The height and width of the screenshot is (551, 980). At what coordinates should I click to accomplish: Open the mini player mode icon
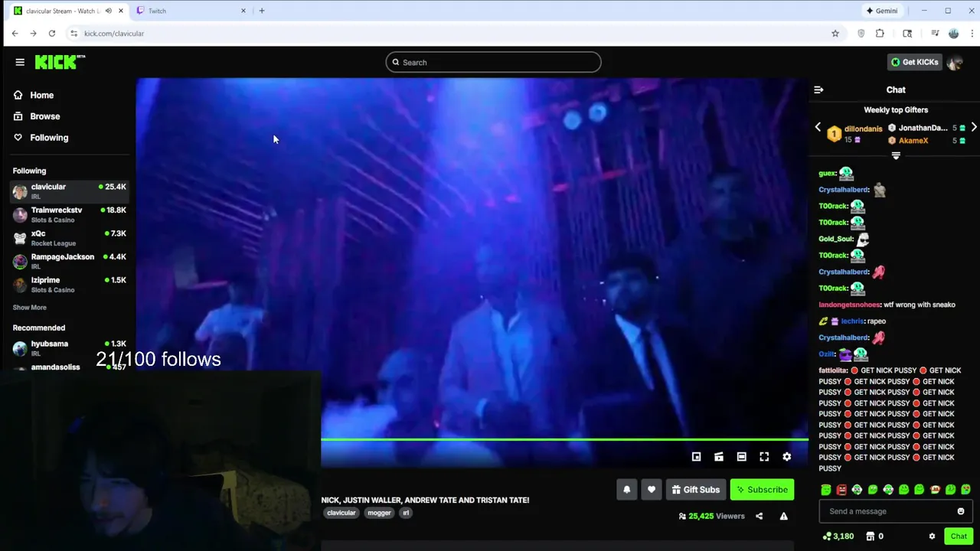[x=696, y=457]
